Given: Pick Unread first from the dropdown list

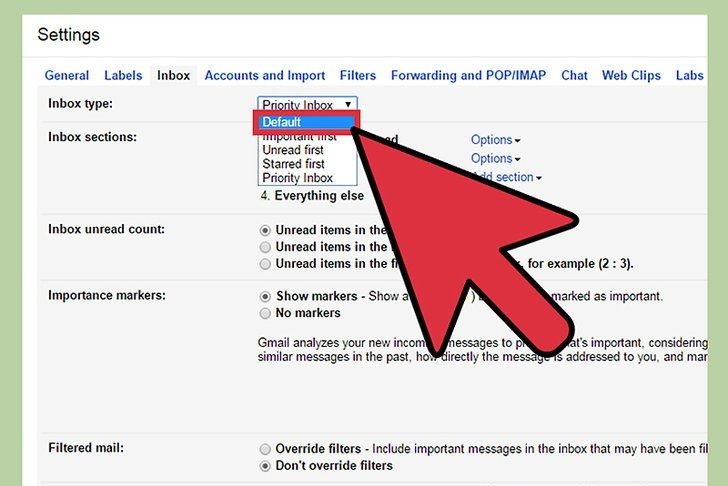Looking at the screenshot, I should [x=293, y=150].
